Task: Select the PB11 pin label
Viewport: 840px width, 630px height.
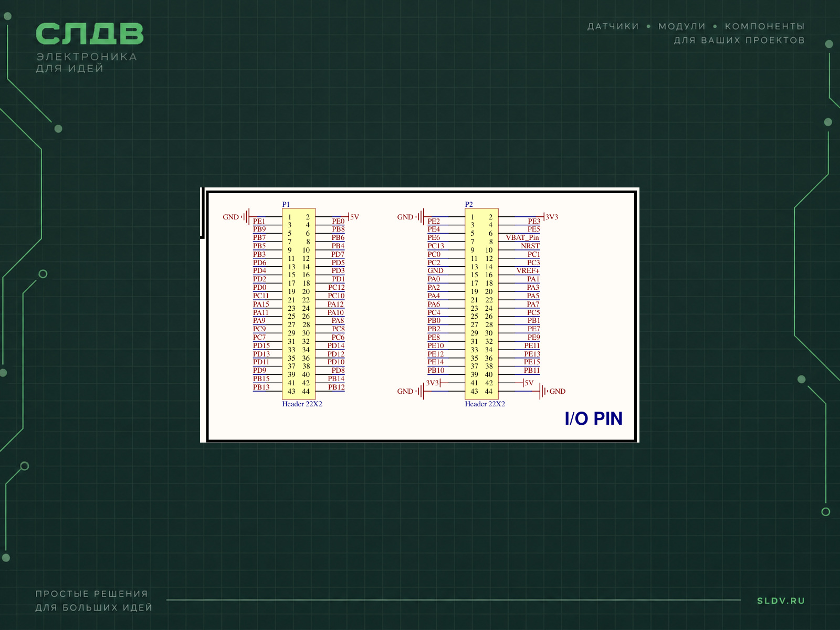Action: [532, 370]
